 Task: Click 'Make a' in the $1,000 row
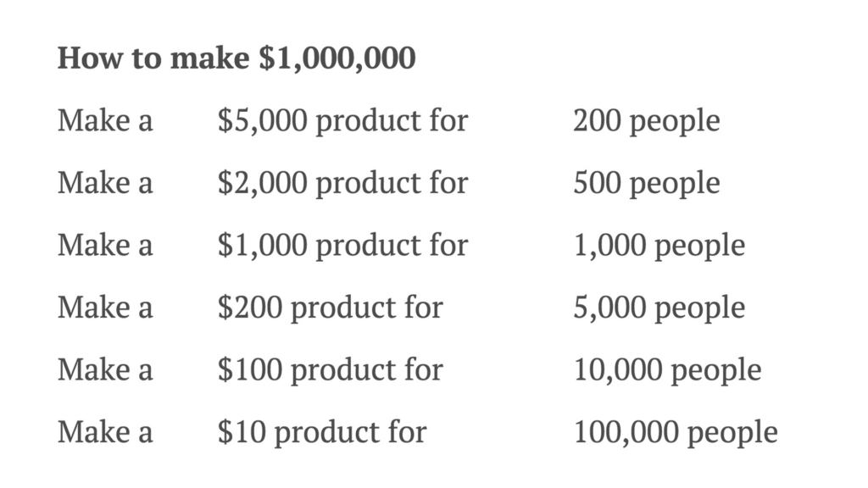105,245
